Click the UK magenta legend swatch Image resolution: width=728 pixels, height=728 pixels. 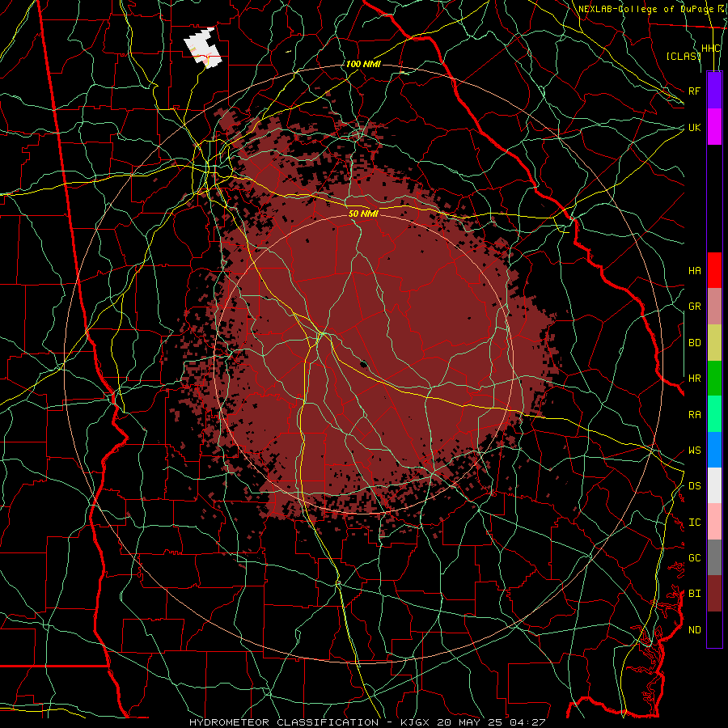(x=714, y=127)
